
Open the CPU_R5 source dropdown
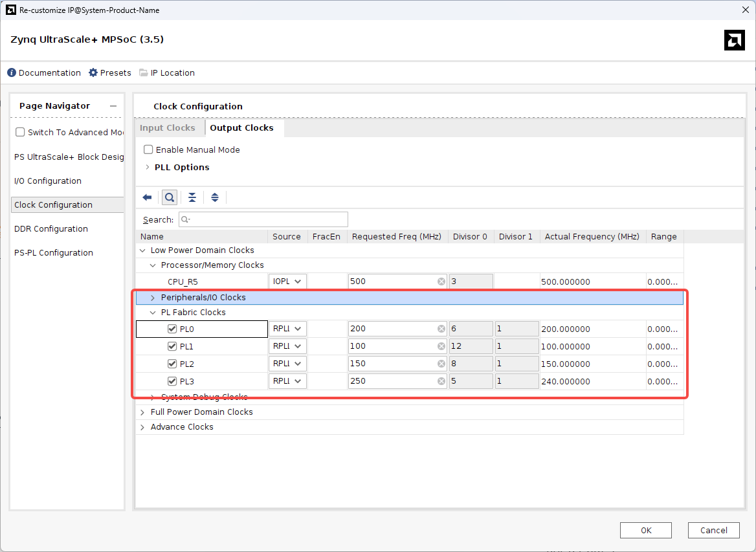[x=288, y=282]
